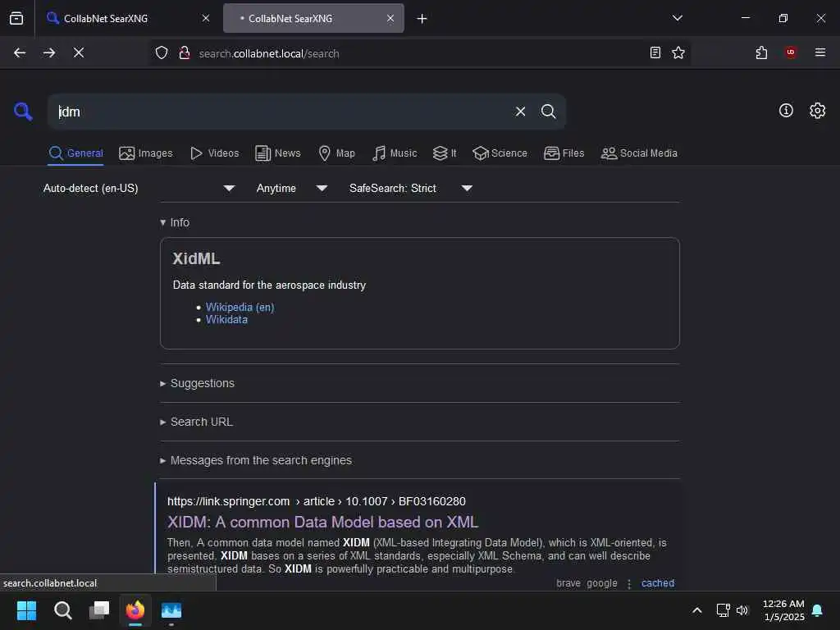
Task: Open the network status tray icon
Action: point(724,610)
